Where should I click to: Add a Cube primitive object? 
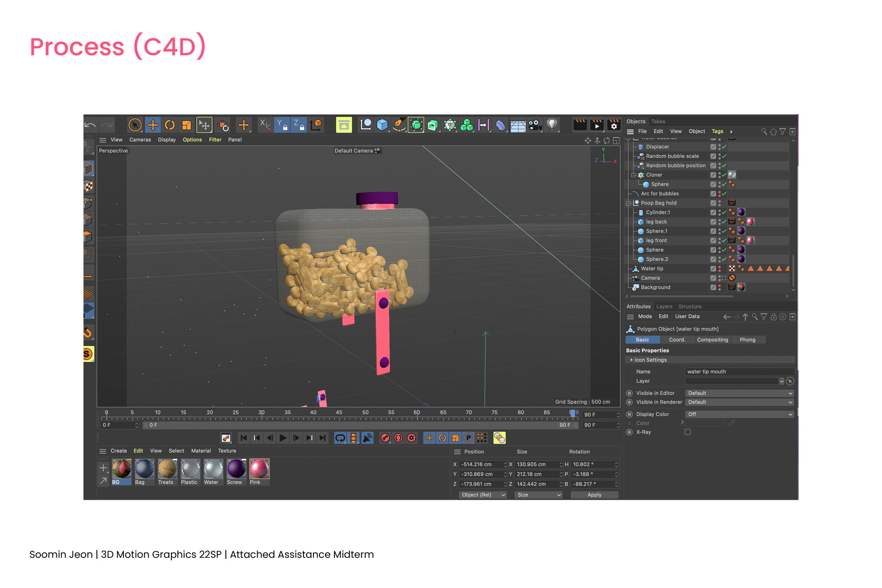(382, 125)
